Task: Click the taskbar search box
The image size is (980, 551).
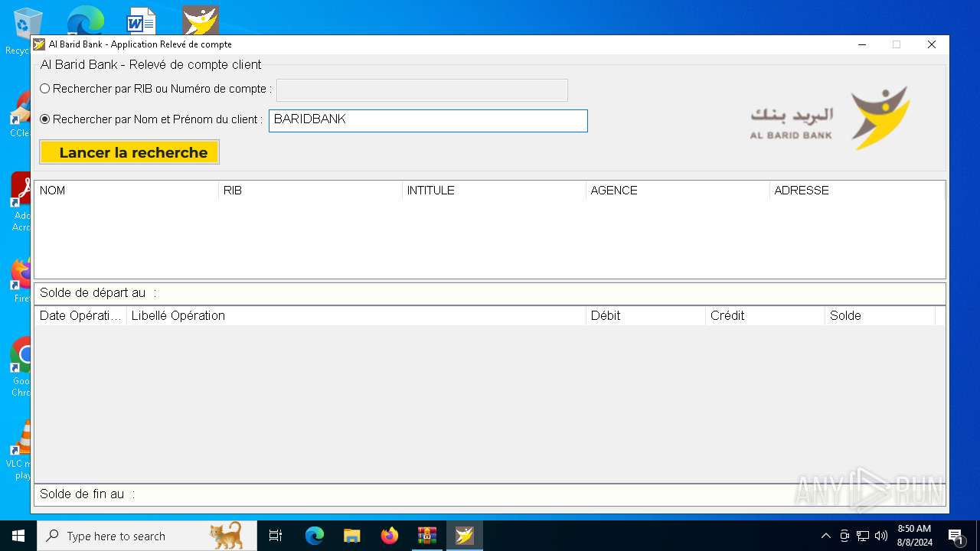Action: click(x=147, y=536)
